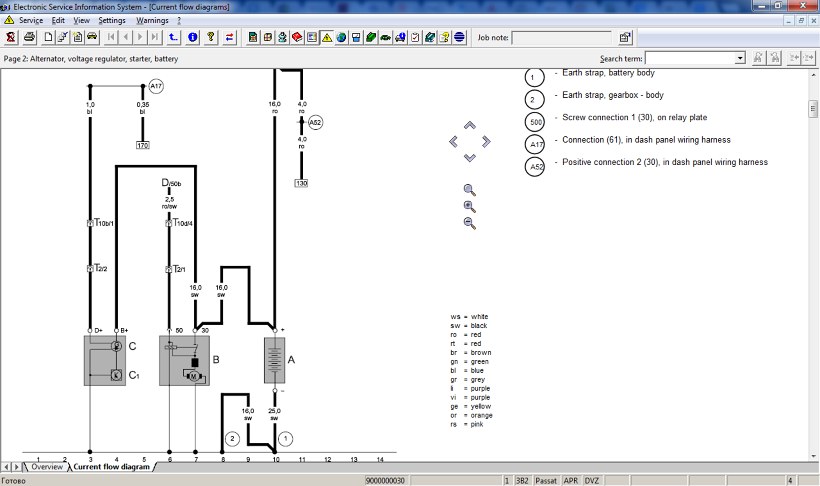Viewport: 820px width, 486px height.
Task: Click the '9000000030' status bar entry
Action: tap(385, 480)
